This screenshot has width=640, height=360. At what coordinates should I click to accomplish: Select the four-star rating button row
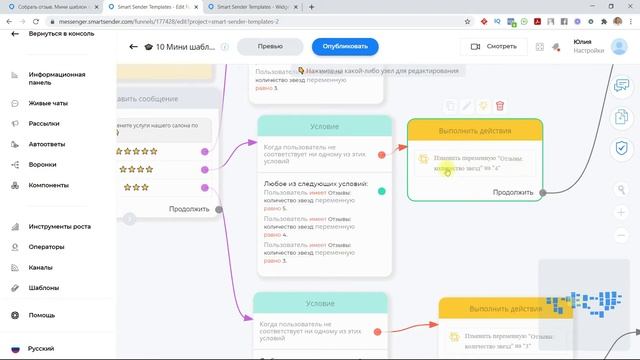[x=162, y=169]
